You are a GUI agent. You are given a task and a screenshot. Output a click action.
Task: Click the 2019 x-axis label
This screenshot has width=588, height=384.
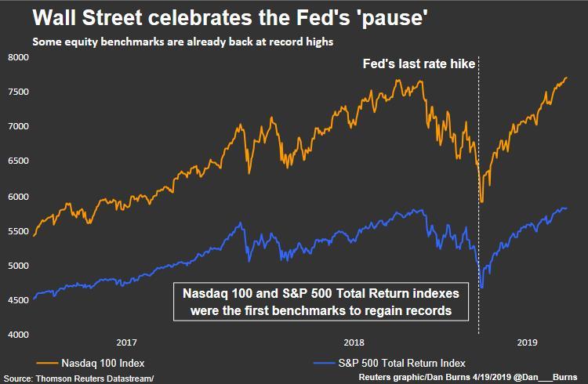coord(527,342)
